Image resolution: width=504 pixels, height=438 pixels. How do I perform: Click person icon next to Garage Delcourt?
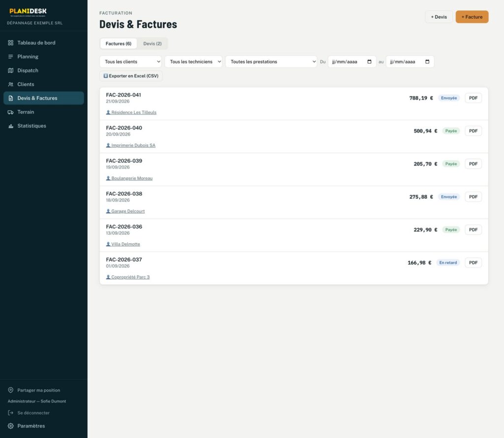click(x=108, y=211)
